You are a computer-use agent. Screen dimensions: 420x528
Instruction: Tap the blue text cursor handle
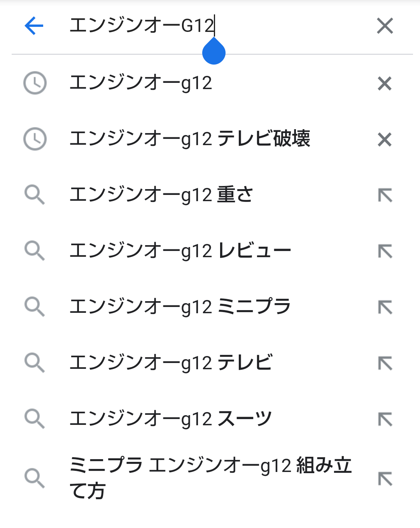(x=214, y=53)
